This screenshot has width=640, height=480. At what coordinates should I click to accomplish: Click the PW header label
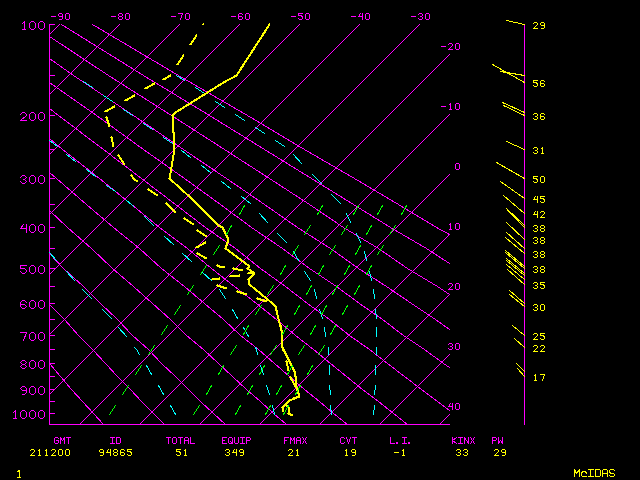(497, 440)
